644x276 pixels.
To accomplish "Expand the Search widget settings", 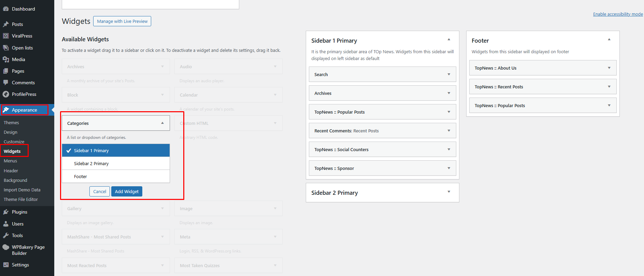I will [449, 74].
